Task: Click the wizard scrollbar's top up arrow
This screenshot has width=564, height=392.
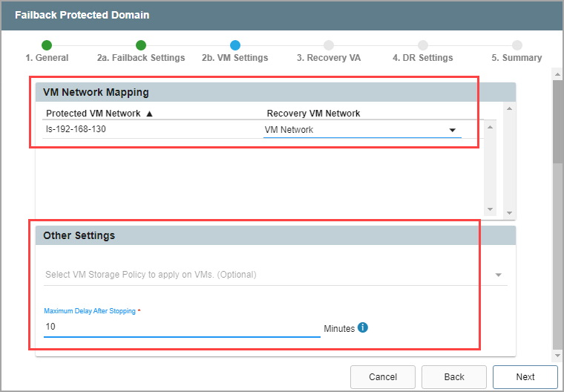Action: tap(557, 73)
